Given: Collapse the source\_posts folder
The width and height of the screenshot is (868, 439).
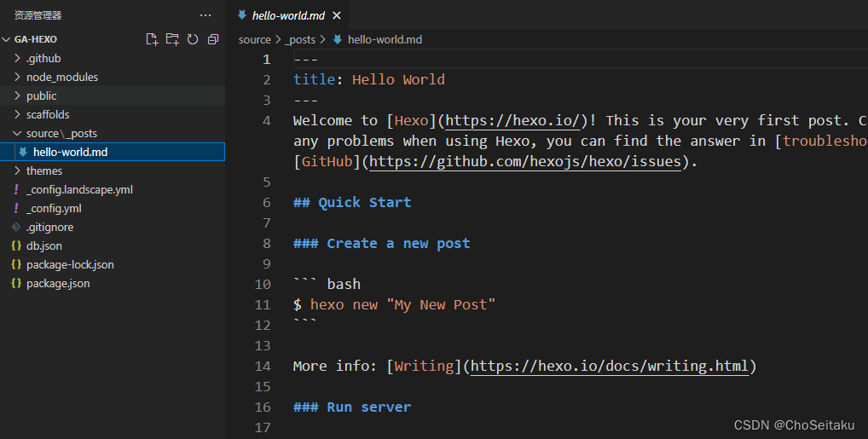Looking at the screenshot, I should click(x=17, y=134).
